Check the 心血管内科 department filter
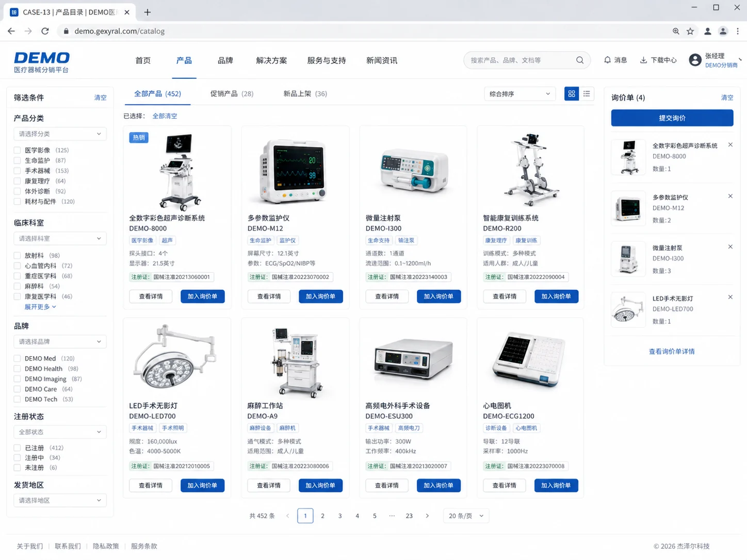 pyautogui.click(x=17, y=266)
